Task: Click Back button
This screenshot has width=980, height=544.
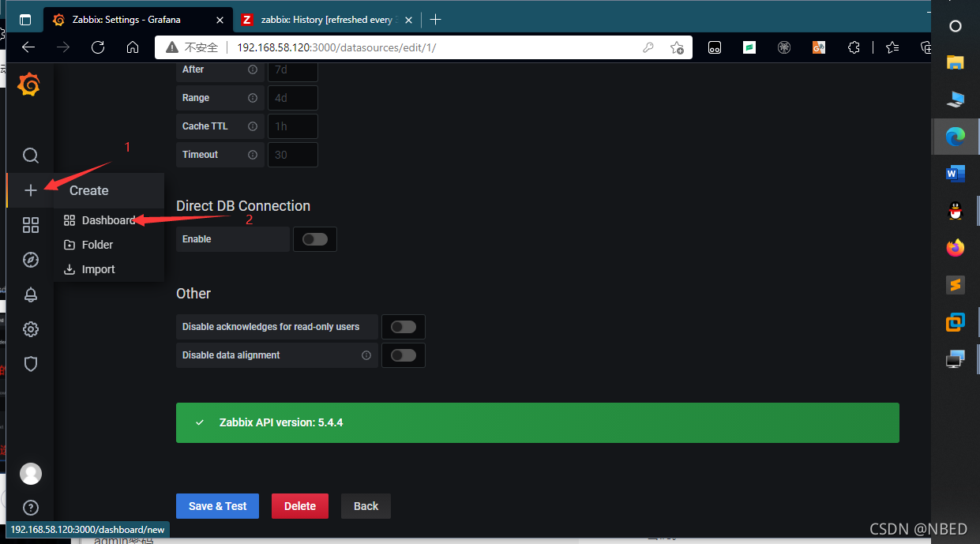Action: click(366, 506)
